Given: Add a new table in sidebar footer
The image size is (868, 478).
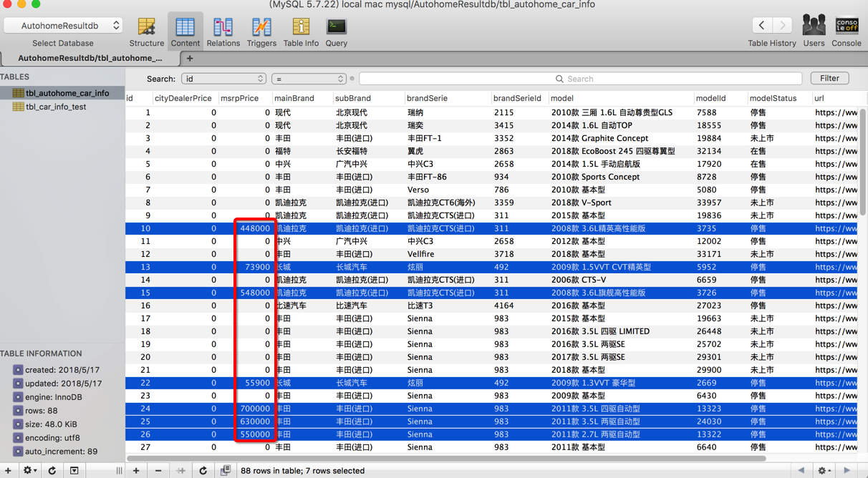Looking at the screenshot, I should [x=7, y=470].
